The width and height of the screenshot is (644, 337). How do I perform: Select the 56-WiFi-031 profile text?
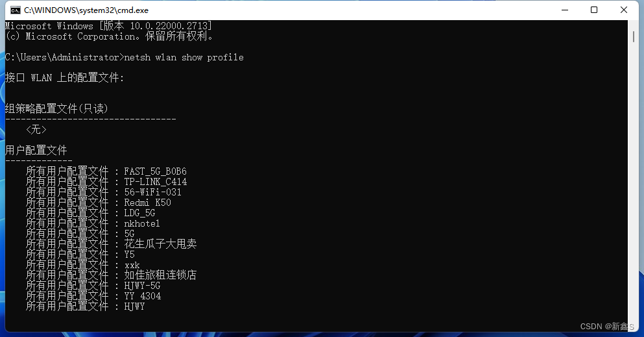(x=152, y=192)
